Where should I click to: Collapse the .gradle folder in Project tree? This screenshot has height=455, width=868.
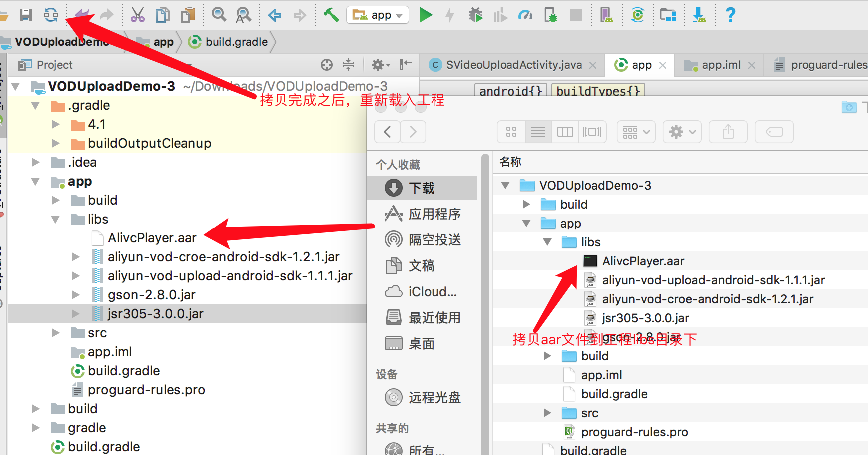35,106
